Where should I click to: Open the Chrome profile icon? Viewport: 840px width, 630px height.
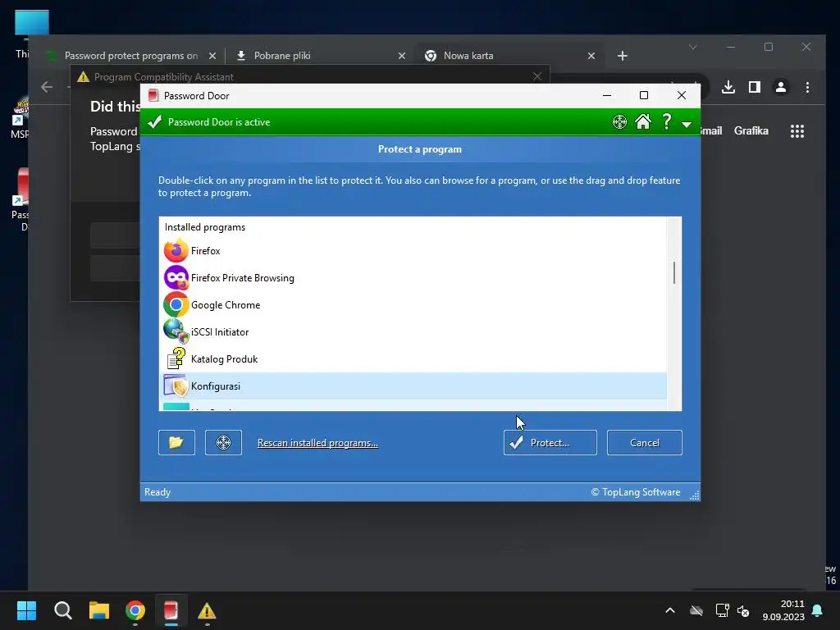tap(781, 87)
